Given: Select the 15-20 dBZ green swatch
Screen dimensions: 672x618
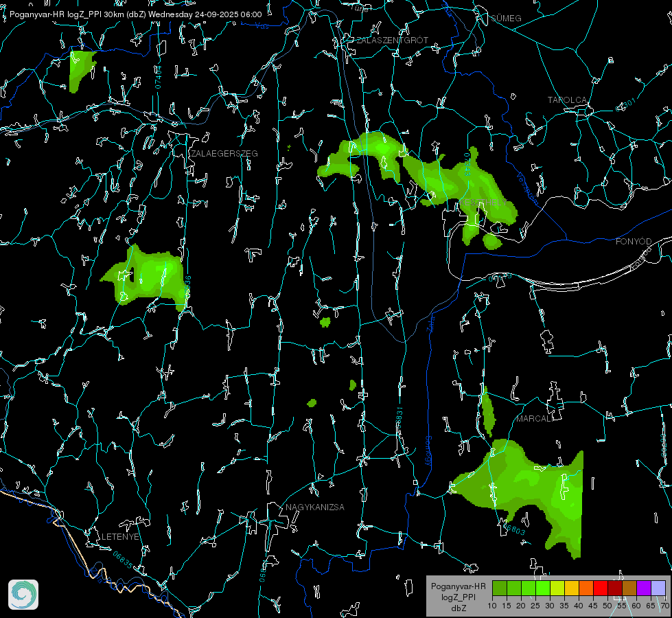Looking at the screenshot, I should coord(514,588).
